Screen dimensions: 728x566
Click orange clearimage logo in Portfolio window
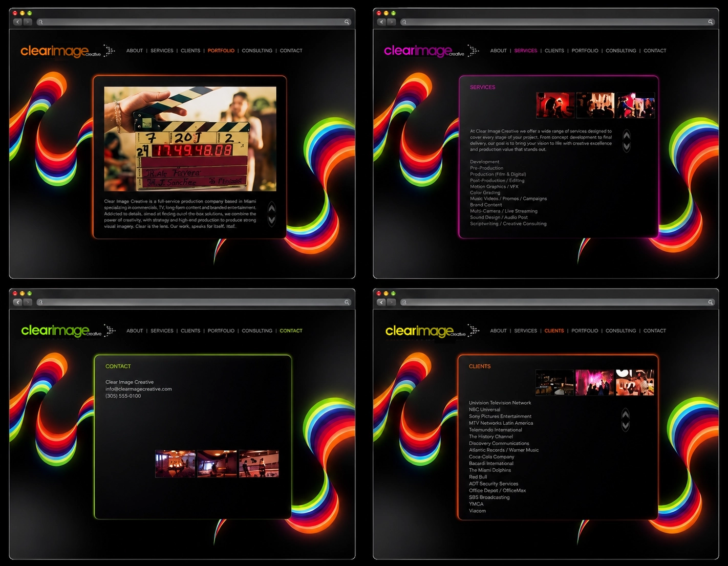pyautogui.click(x=60, y=51)
